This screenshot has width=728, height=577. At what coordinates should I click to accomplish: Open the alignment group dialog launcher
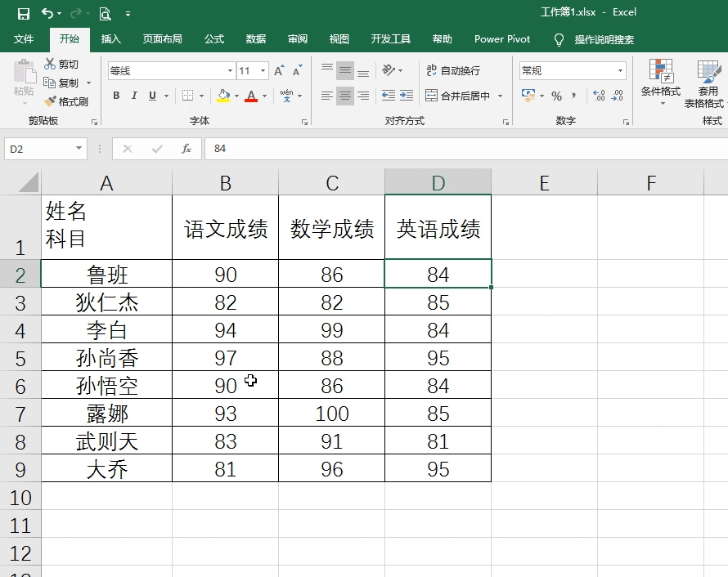click(506, 122)
